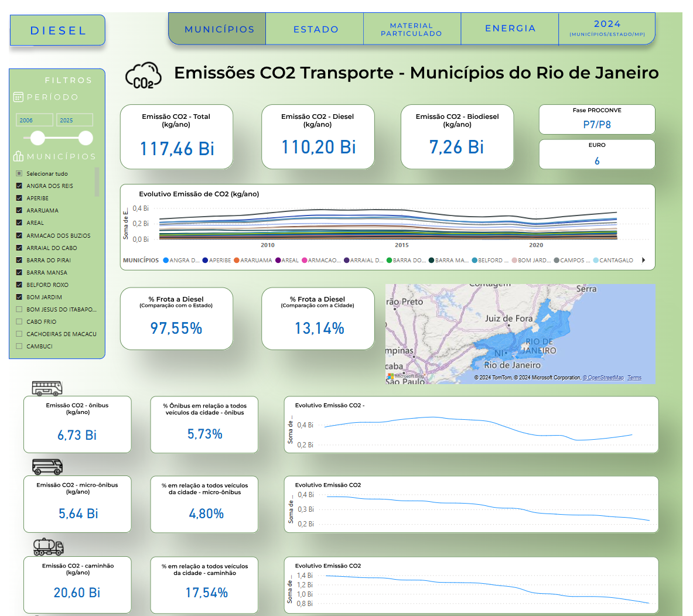Click the micro-bus van icon
Screen dimensions: 693x616
(x=47, y=467)
